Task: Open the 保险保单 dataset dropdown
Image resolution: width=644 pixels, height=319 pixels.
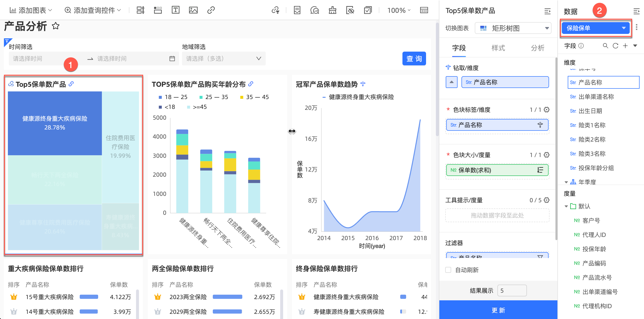Action: point(595,28)
